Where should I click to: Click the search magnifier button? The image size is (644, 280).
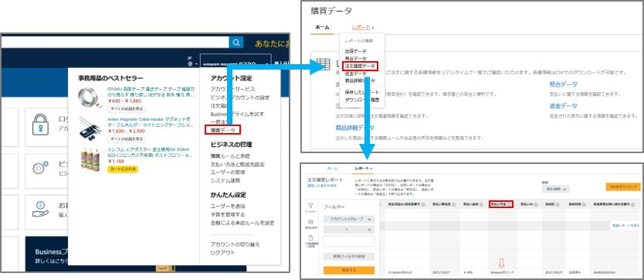tap(236, 43)
